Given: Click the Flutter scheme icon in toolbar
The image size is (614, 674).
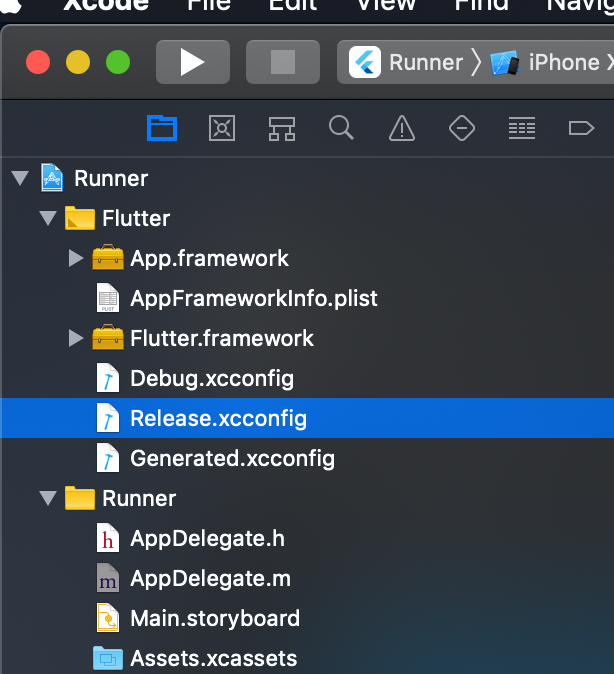Looking at the screenshot, I should [365, 62].
